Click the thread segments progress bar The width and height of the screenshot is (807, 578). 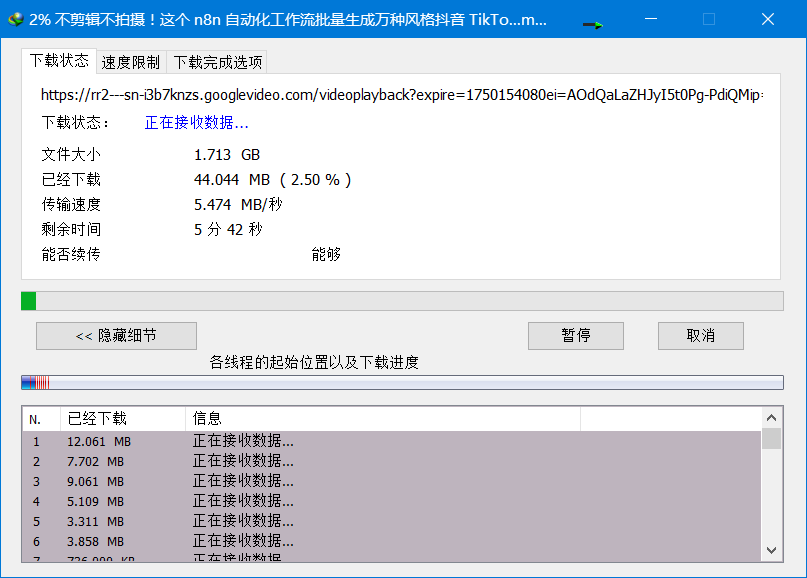(x=401, y=382)
